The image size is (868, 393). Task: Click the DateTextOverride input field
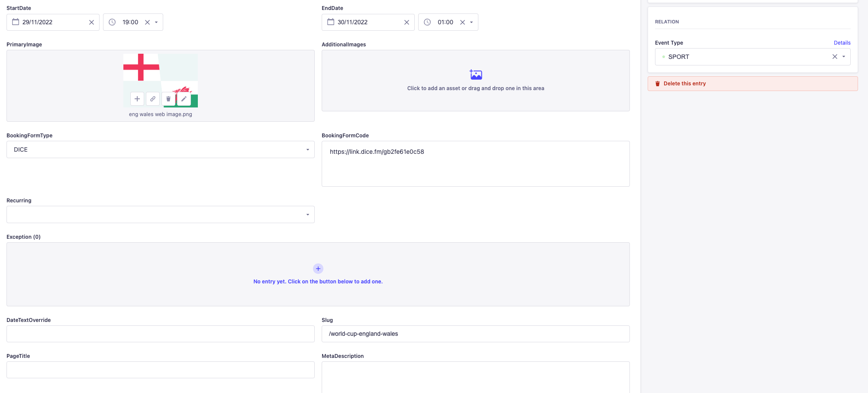tap(160, 334)
